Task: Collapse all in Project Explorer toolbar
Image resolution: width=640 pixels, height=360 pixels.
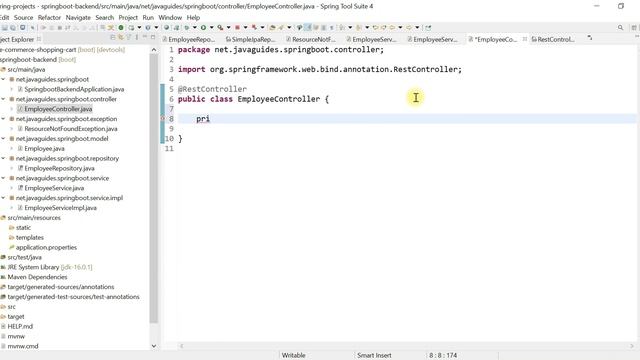Action: [x=112, y=38]
